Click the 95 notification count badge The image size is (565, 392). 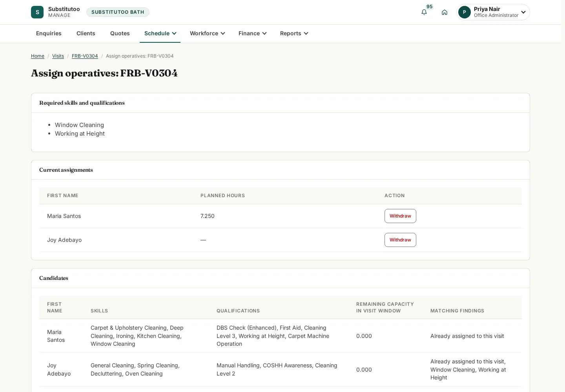pyautogui.click(x=430, y=7)
